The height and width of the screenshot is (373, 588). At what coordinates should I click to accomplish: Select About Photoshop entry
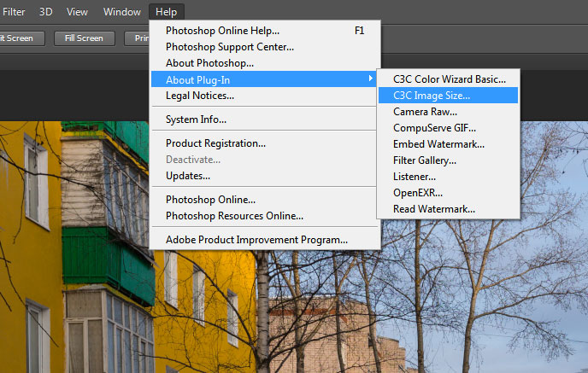coord(266,63)
